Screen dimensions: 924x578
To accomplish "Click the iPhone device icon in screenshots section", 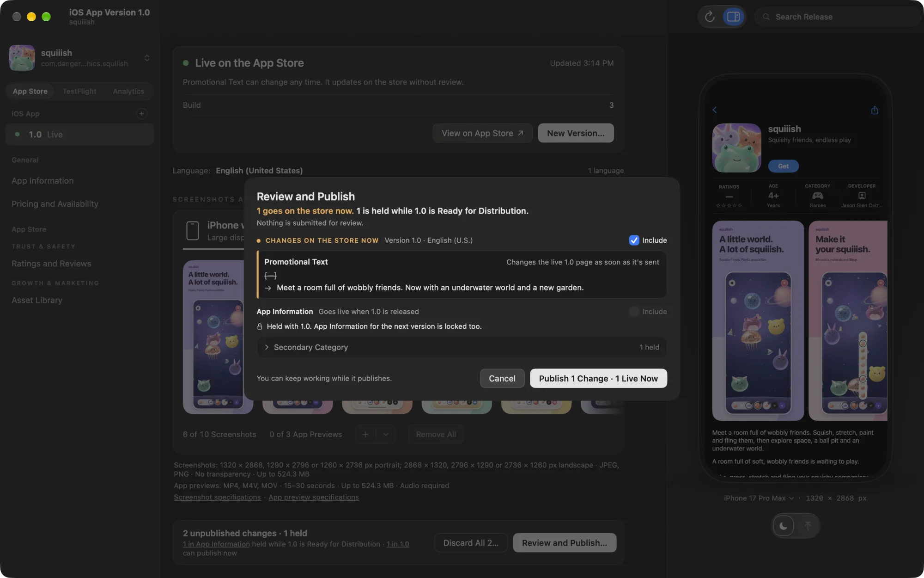I will click(x=192, y=230).
